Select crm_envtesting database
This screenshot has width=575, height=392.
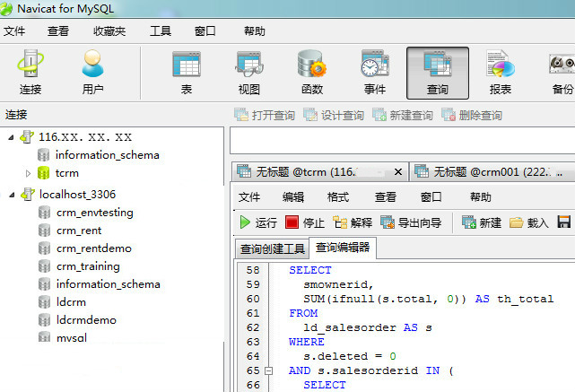(94, 213)
